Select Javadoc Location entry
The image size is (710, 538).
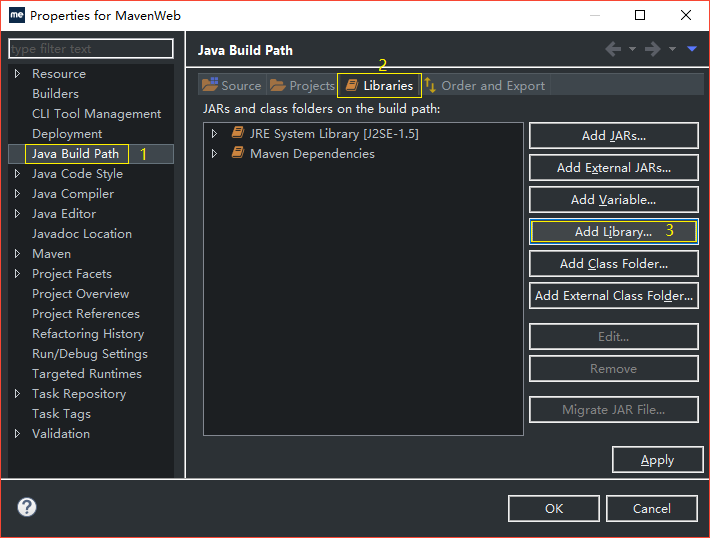tap(82, 234)
